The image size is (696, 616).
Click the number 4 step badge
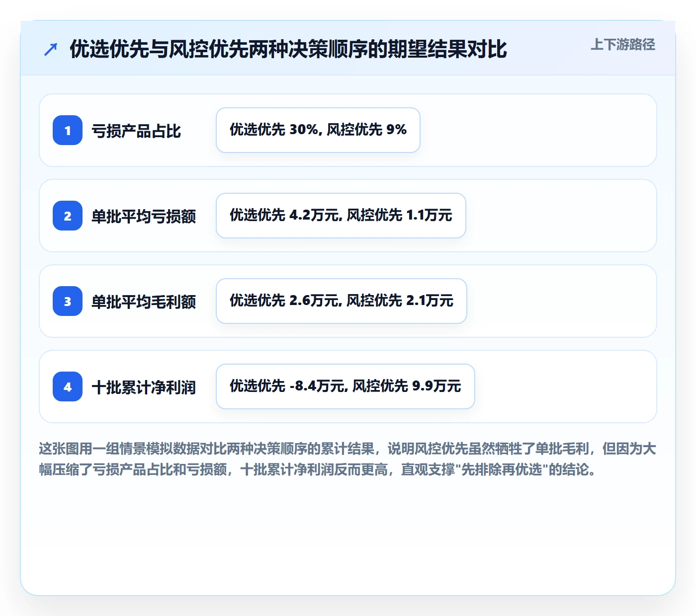pos(68,386)
